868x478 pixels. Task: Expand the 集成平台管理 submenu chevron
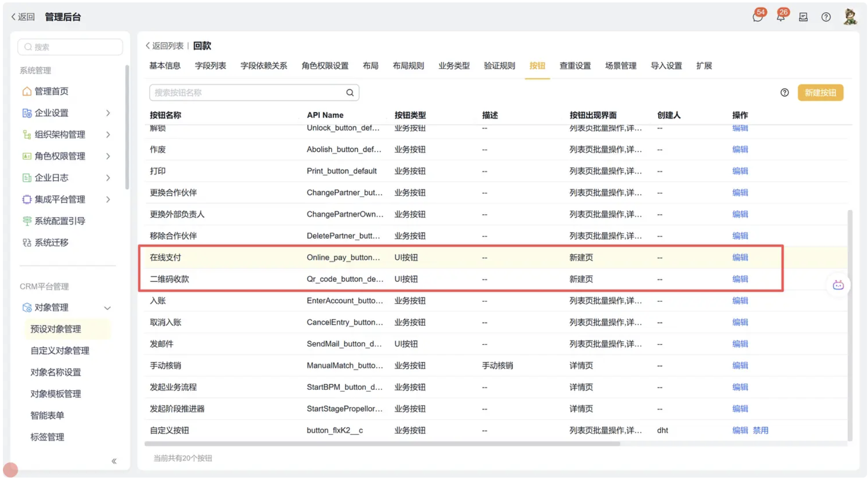point(108,199)
